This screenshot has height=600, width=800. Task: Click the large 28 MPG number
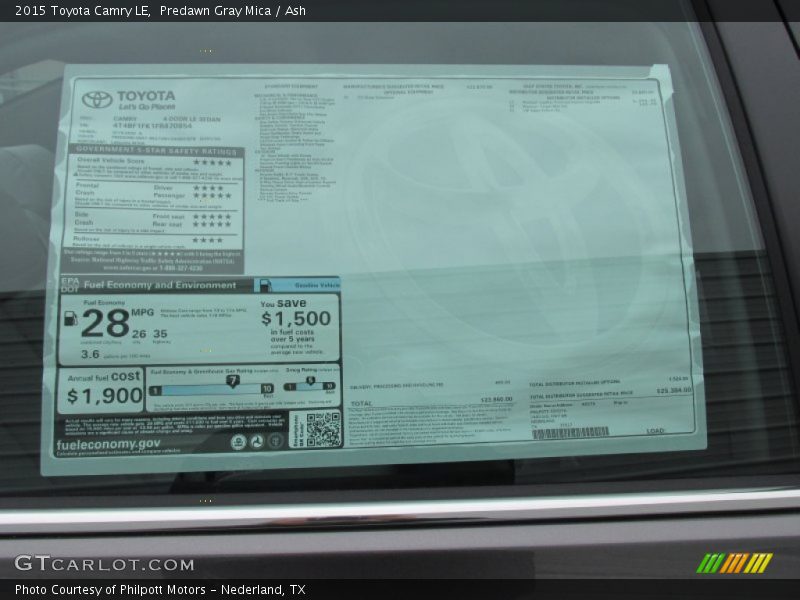coord(105,322)
